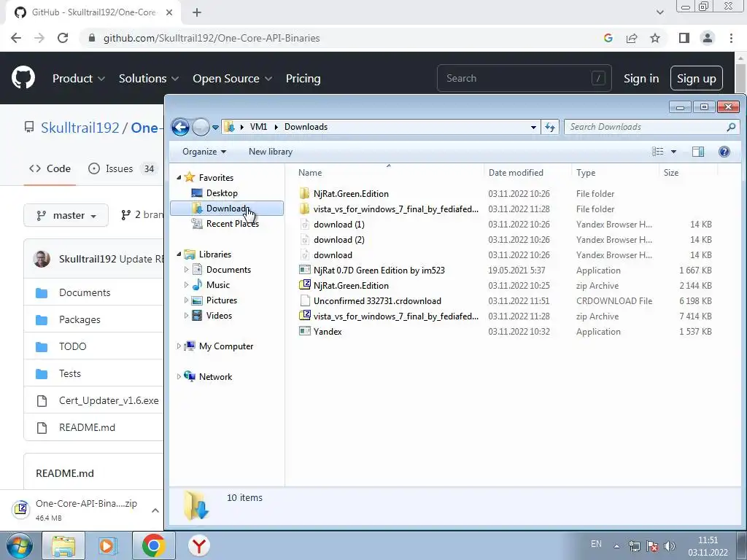
Task: Select file download (1)
Action: point(338,225)
